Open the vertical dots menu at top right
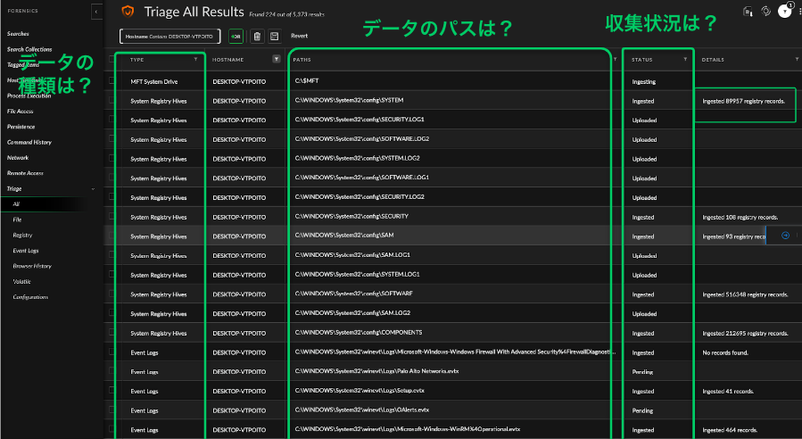This screenshot has width=802, height=439. coord(799,11)
